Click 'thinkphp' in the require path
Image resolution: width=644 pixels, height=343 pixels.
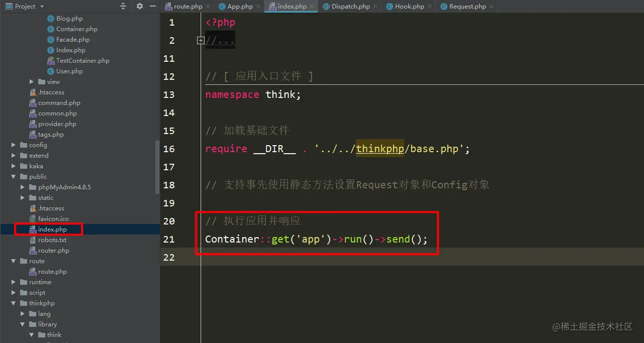[380, 149]
